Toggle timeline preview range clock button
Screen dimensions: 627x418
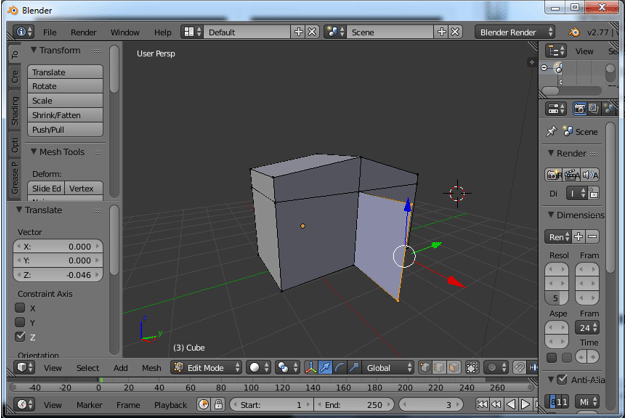[x=204, y=404]
